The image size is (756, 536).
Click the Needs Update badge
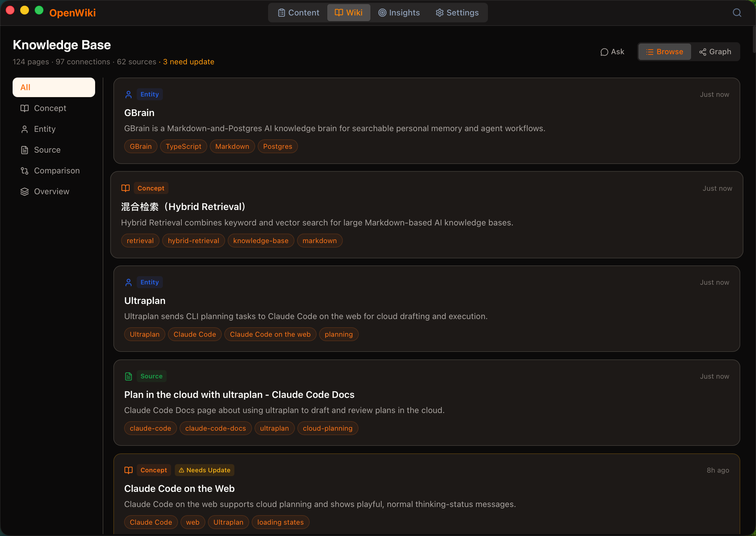(205, 470)
